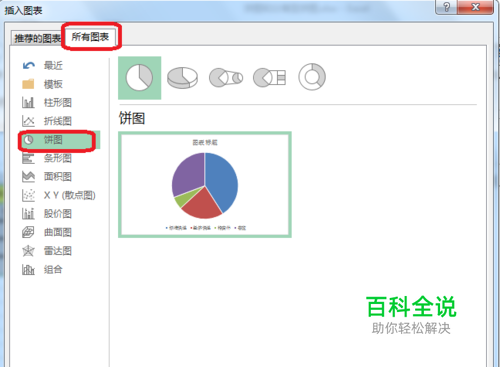Image resolution: width=500 pixels, height=367 pixels.
Task: Click the 饼图 pie icon in the sidebar
Action: pos(29,140)
